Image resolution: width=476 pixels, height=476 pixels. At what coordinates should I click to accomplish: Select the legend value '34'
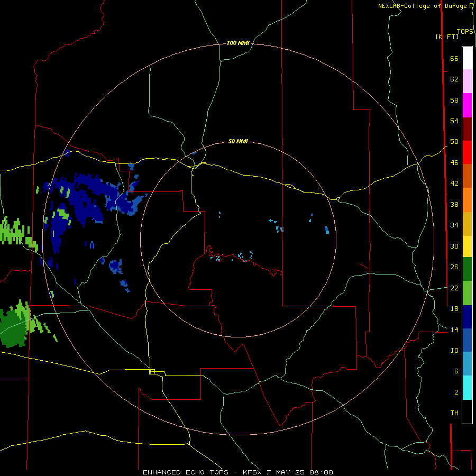pyautogui.click(x=454, y=225)
